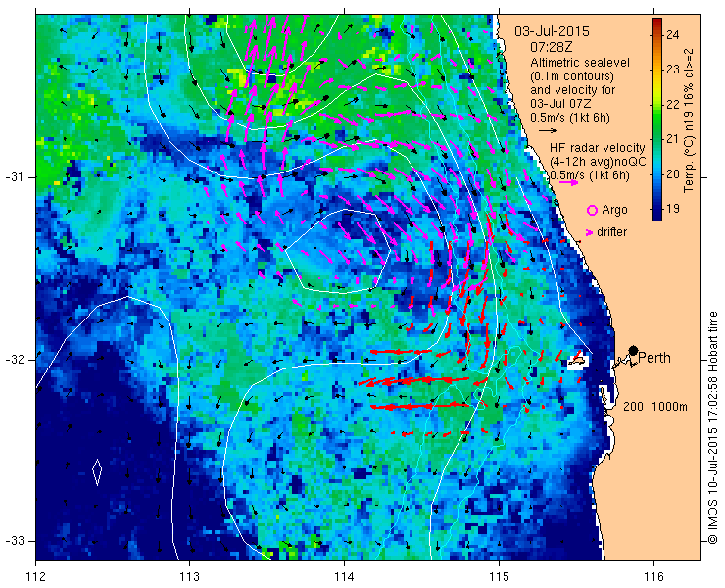Viewport: 725px width, 588px height.
Task: Click the '(4-12h avg)noQC' legend text
Action: [598, 162]
